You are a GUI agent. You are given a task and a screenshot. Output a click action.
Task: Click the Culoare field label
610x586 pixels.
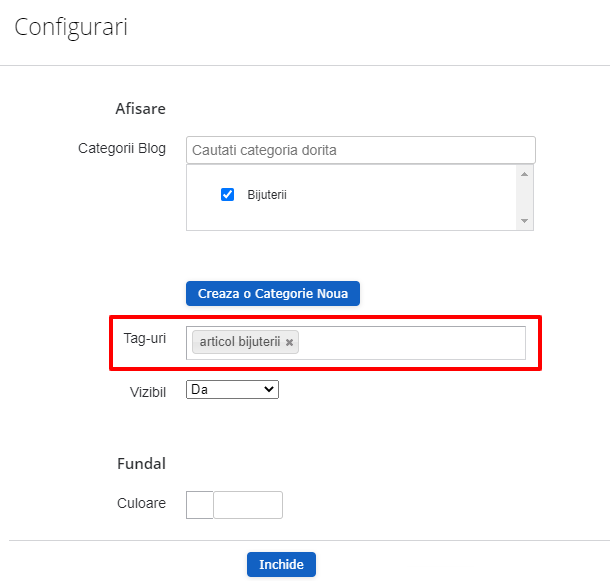(141, 503)
